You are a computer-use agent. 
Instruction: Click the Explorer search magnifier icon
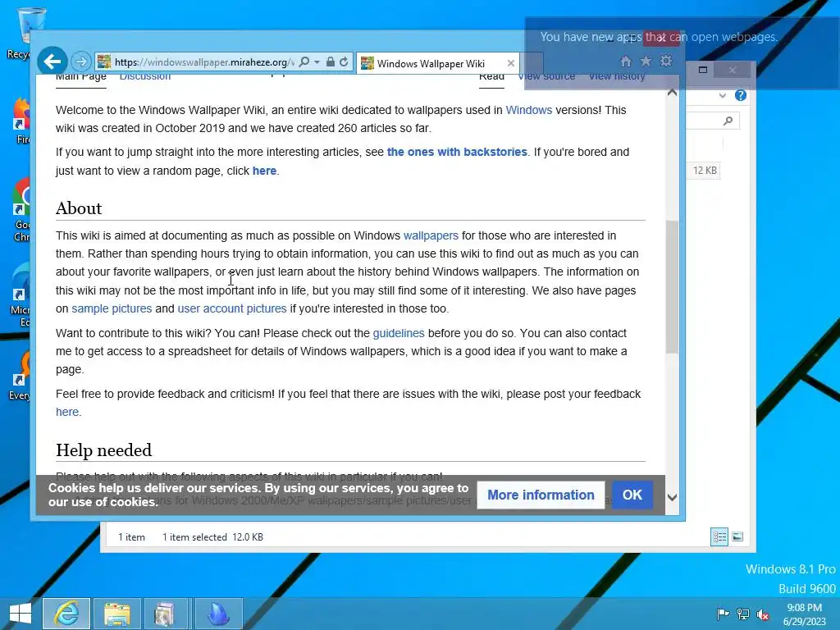click(x=728, y=121)
